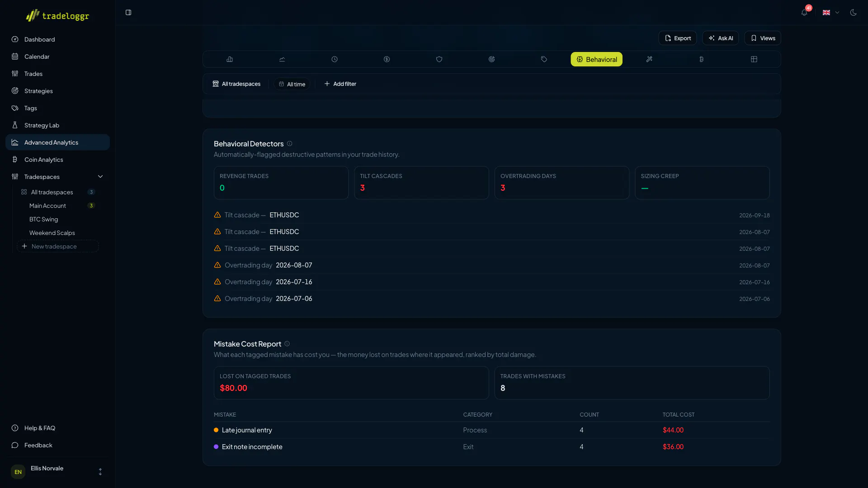Show Behavioral Detectors info tooltip icon
The image size is (868, 488).
point(290,144)
